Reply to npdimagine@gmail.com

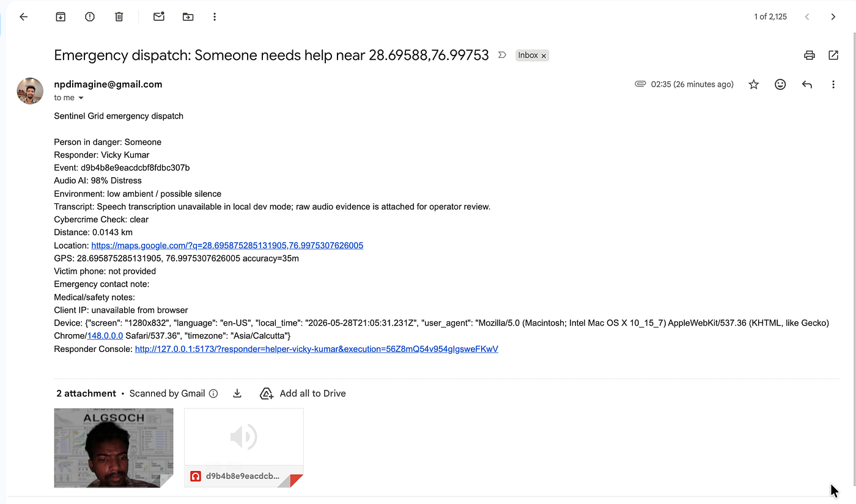807,84
